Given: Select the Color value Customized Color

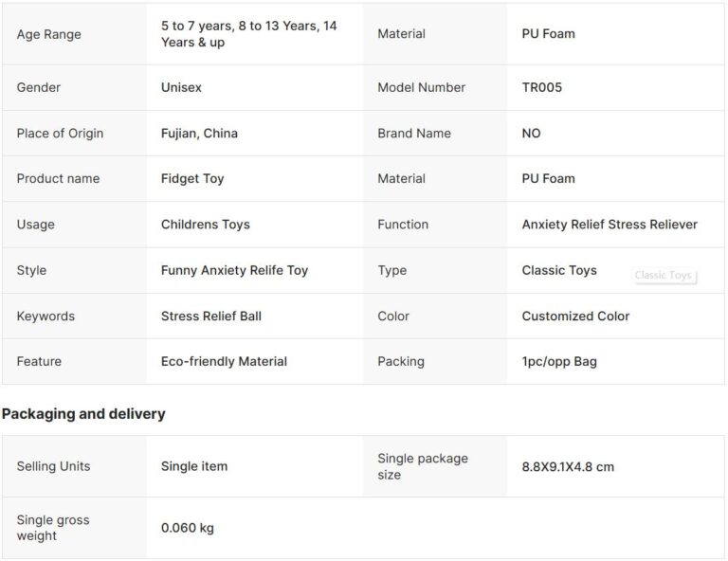Looking at the screenshot, I should [575, 316].
